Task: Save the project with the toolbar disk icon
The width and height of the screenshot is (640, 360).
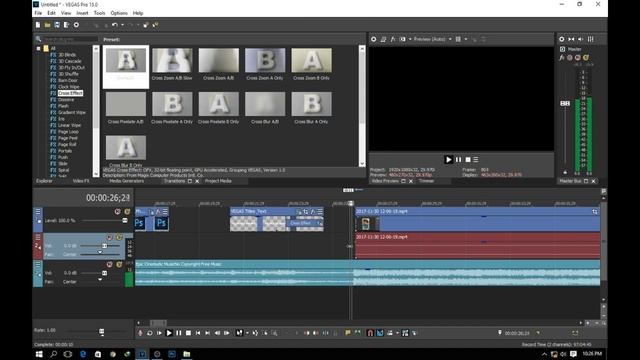Action: pyautogui.click(x=57, y=25)
